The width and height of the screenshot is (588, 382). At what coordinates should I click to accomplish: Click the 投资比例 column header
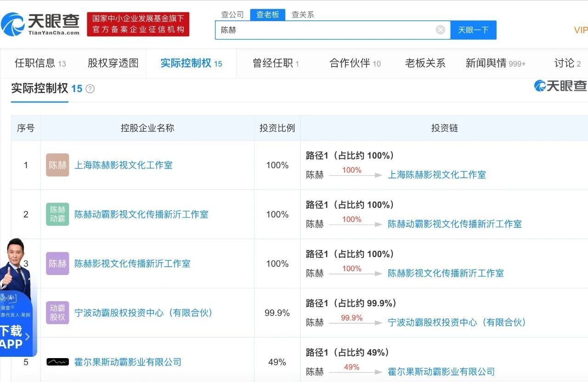(x=277, y=128)
